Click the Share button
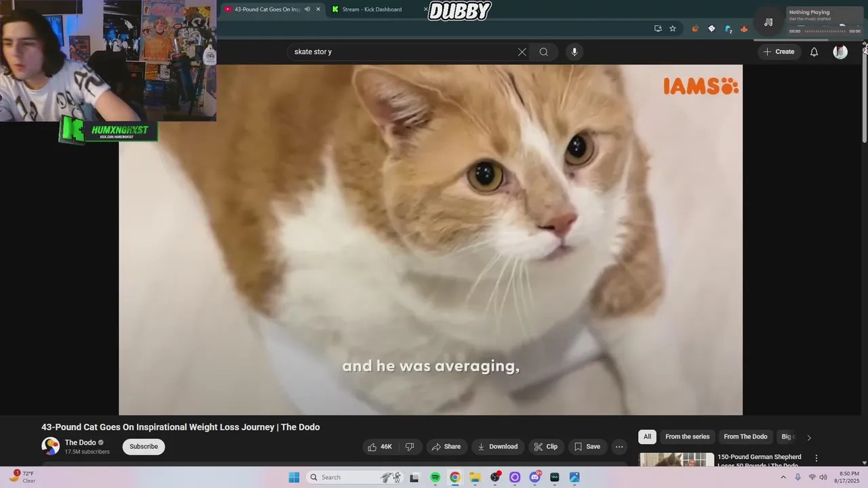This screenshot has height=488, width=868. (x=446, y=447)
